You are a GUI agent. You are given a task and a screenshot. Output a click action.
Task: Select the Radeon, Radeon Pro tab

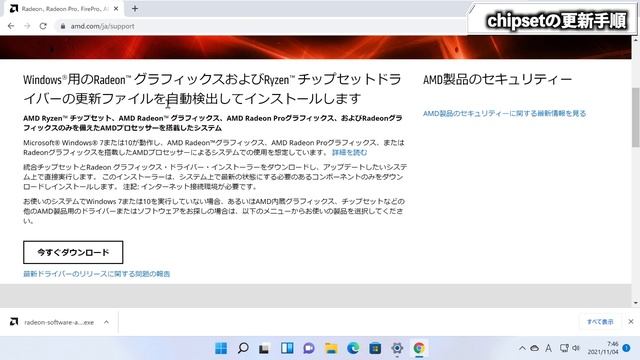64,9
